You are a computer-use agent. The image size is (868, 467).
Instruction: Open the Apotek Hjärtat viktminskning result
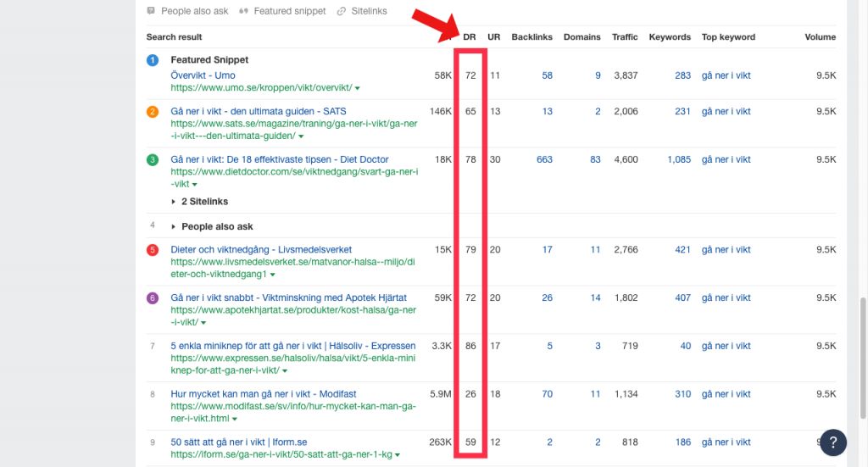click(x=288, y=297)
